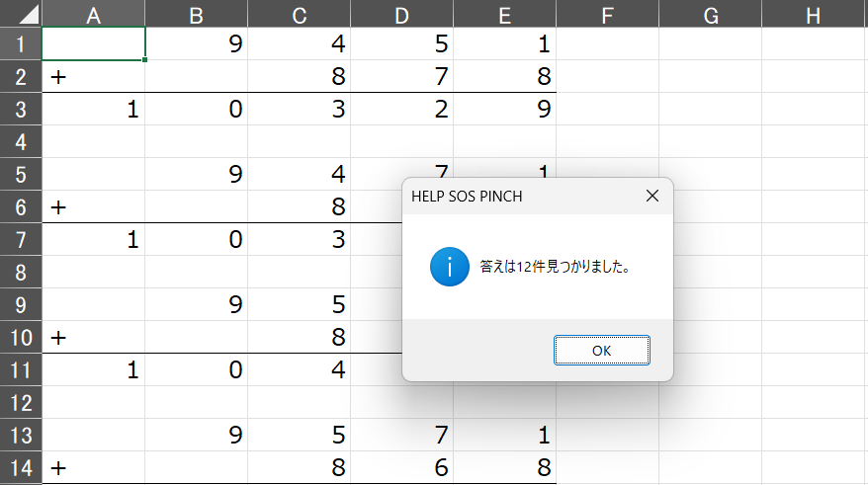Click cell C6 containing 8

pyautogui.click(x=300, y=206)
